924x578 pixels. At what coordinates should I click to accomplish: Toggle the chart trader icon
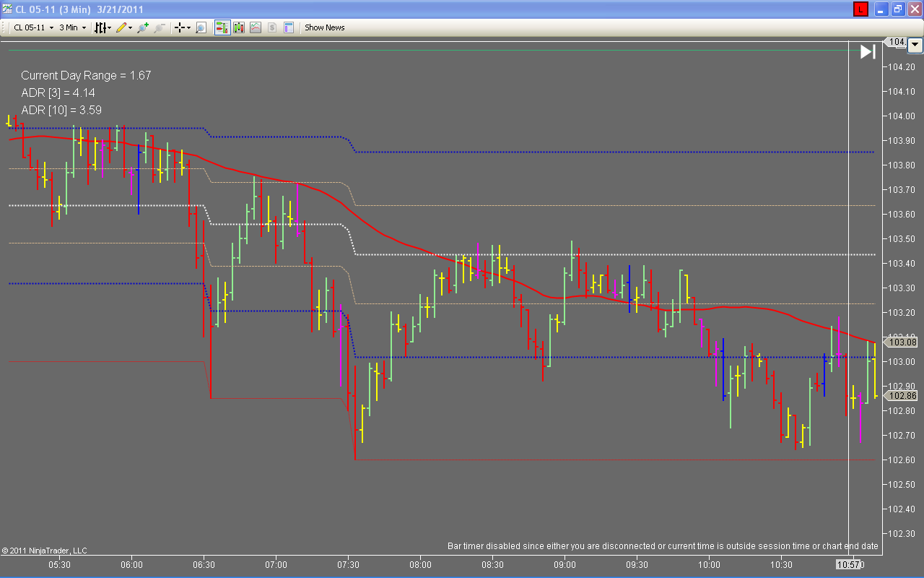pyautogui.click(x=222, y=27)
